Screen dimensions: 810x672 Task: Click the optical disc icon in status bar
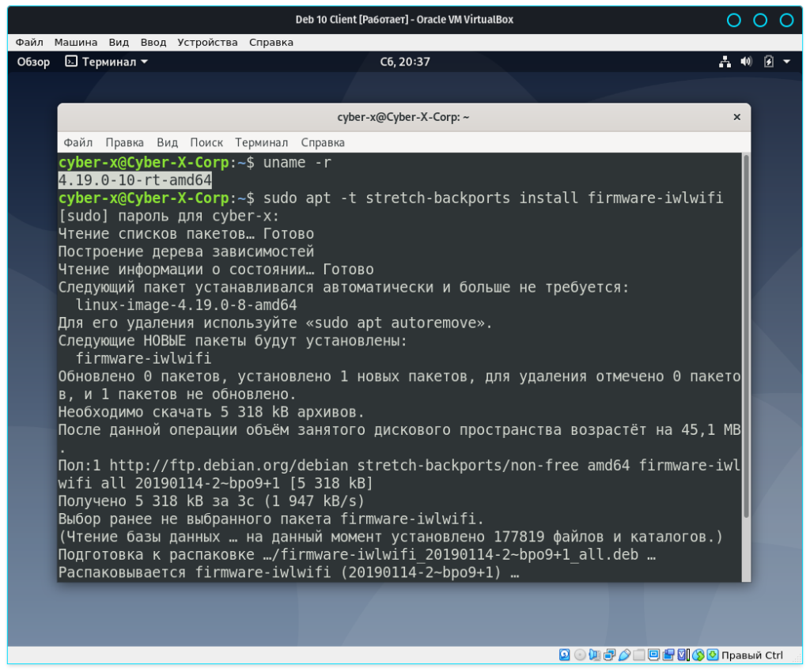tap(580, 655)
